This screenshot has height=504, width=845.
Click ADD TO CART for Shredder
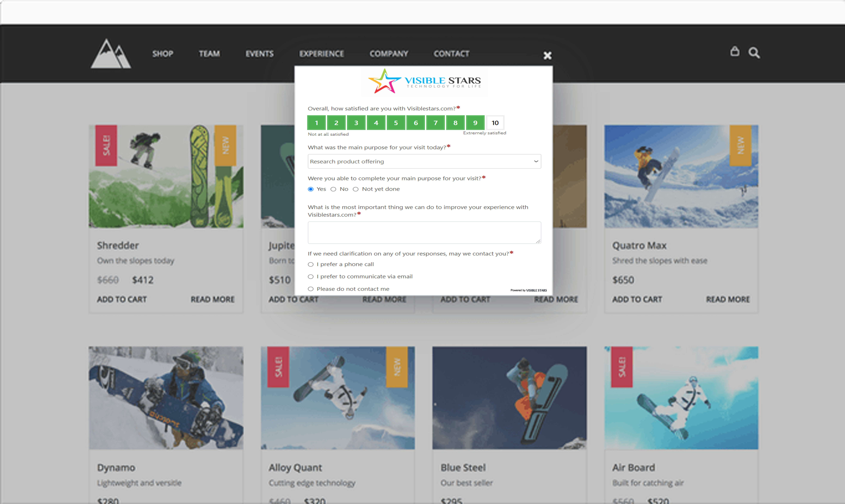[122, 299]
